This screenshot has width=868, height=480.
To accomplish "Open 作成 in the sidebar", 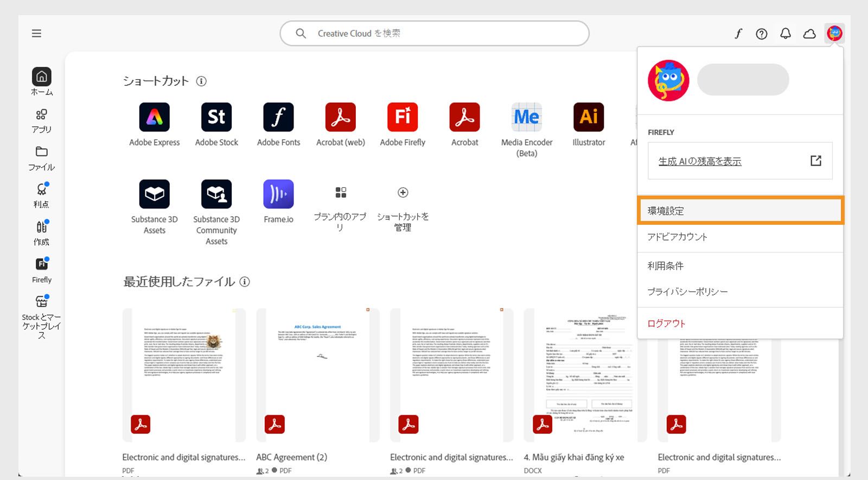I will 42,233.
